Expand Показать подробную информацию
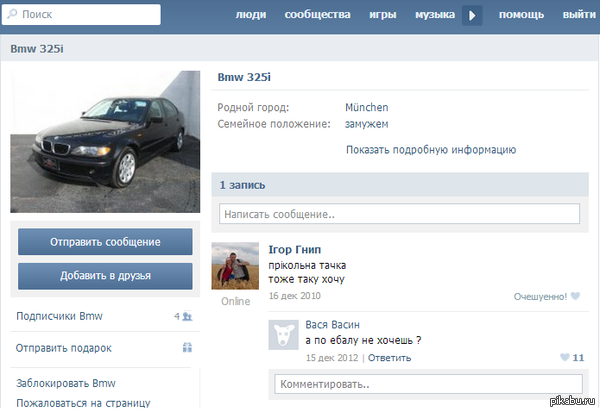Screen dimensions: 600x412 pos(431,150)
